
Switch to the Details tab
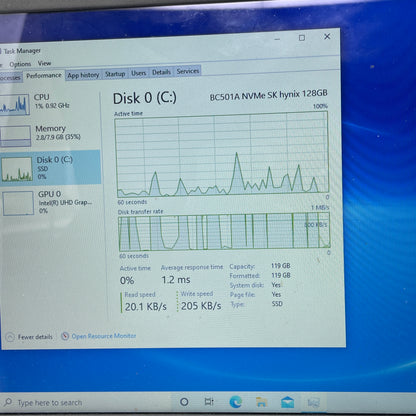click(x=161, y=72)
